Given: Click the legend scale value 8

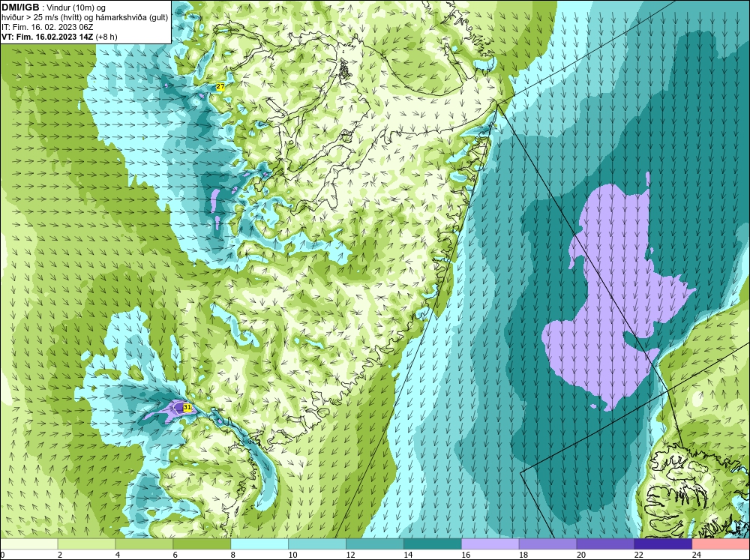Looking at the screenshot, I should 233,555.
